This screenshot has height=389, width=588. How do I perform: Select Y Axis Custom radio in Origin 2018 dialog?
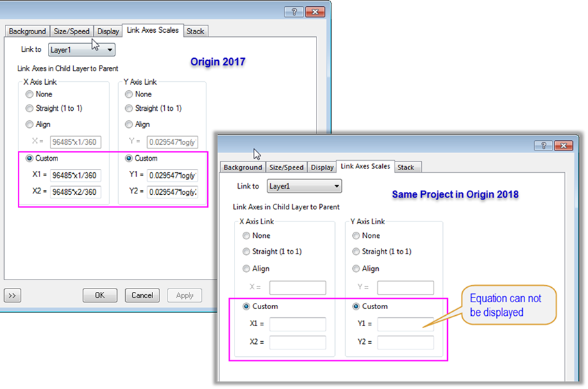356,306
